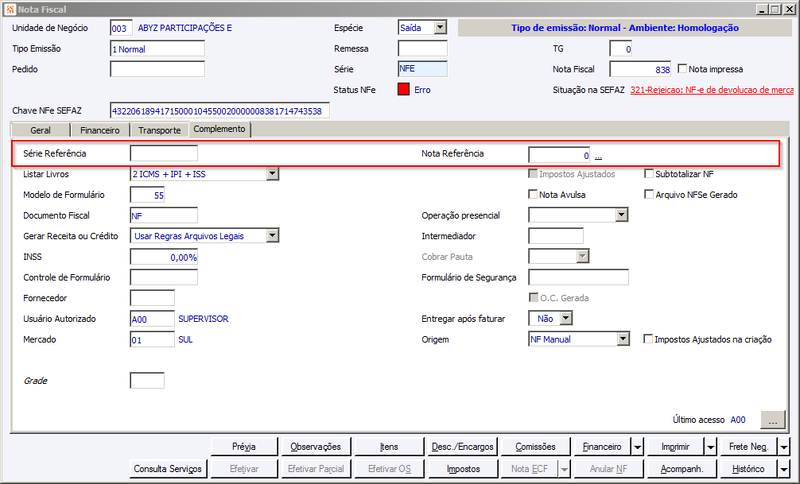Click the disabled Impostos Ajustados checkbox

pyautogui.click(x=533, y=173)
